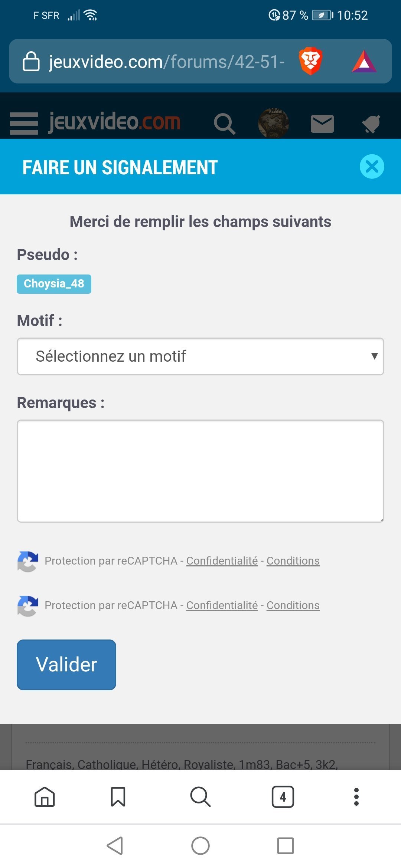Open the tab switcher showing 4
The height and width of the screenshot is (868, 401).
[283, 796]
